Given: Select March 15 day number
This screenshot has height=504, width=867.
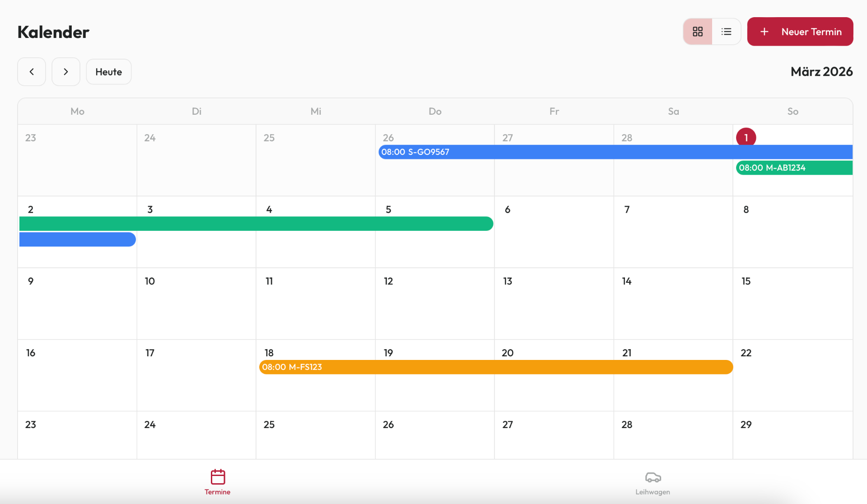Looking at the screenshot, I should [x=746, y=281].
